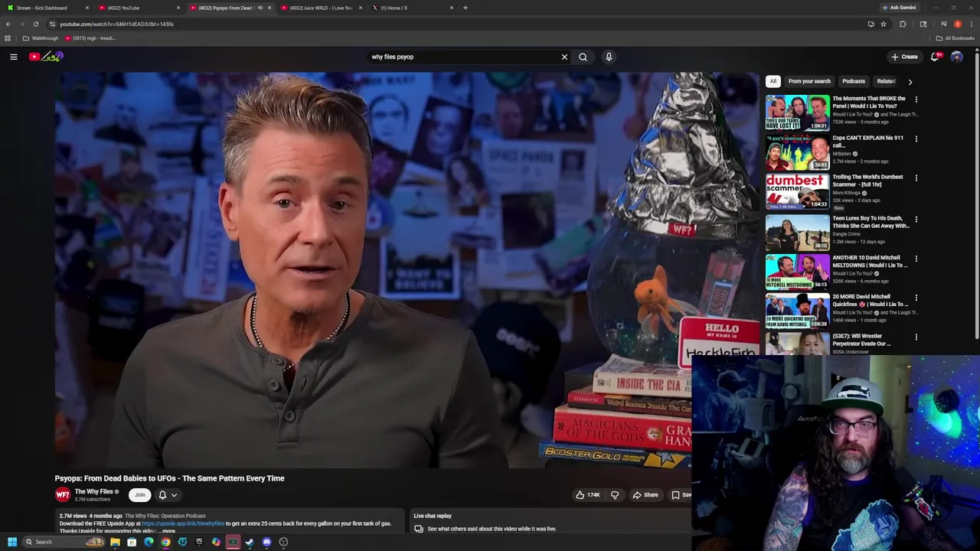Open the upside.app.link/thewhyfiles link

tap(183, 523)
